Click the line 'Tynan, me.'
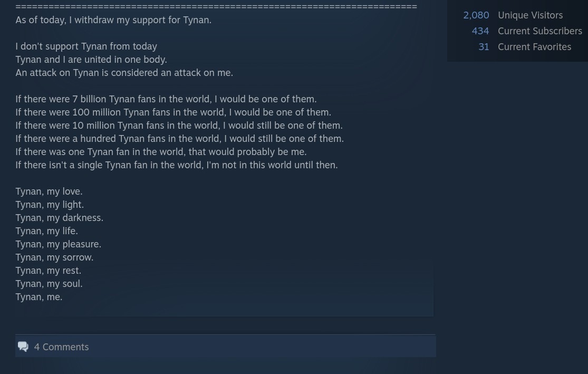This screenshot has width=588, height=374. [x=39, y=297]
